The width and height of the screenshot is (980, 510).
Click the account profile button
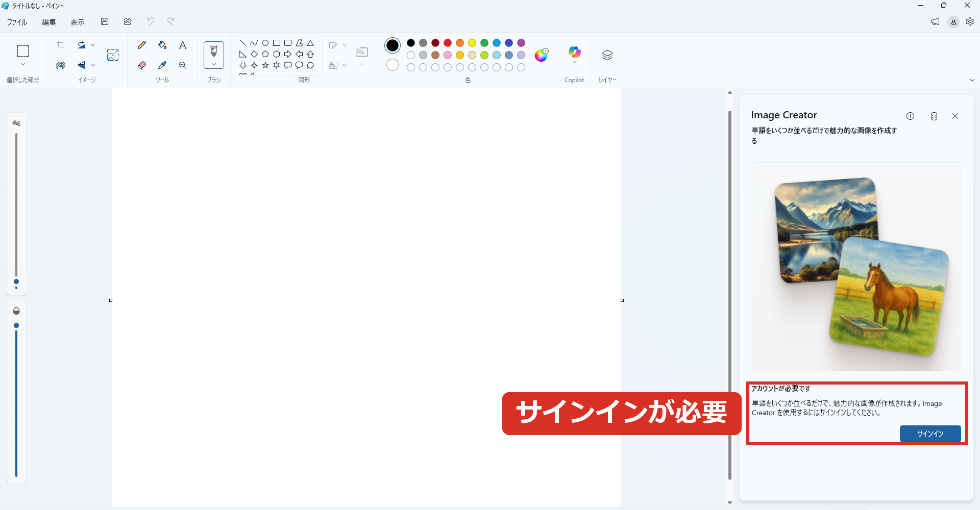coord(953,22)
